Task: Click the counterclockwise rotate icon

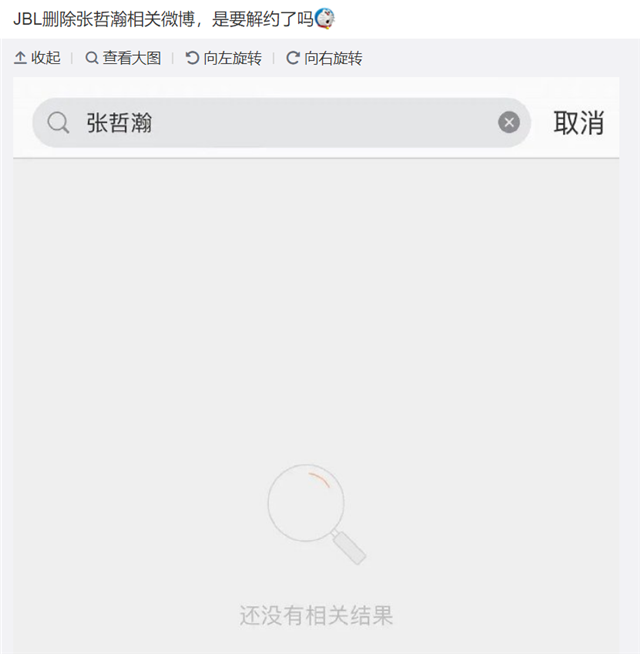Action: 192,58
